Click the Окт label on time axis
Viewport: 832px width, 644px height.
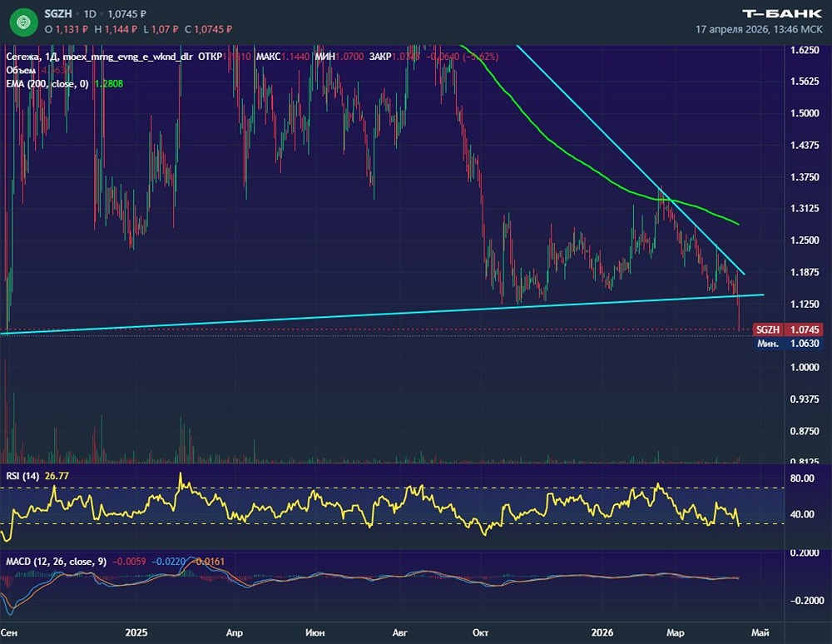coord(480,632)
